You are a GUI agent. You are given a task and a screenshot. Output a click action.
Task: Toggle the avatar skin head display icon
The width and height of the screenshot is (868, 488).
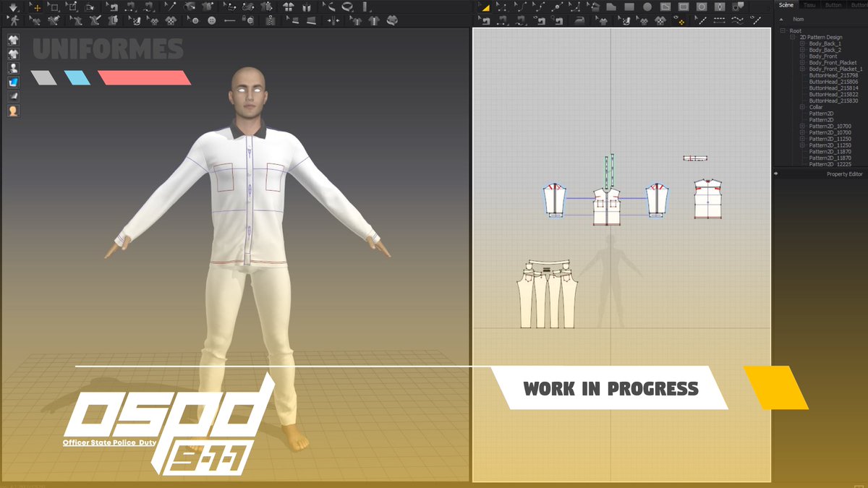tap(13, 111)
